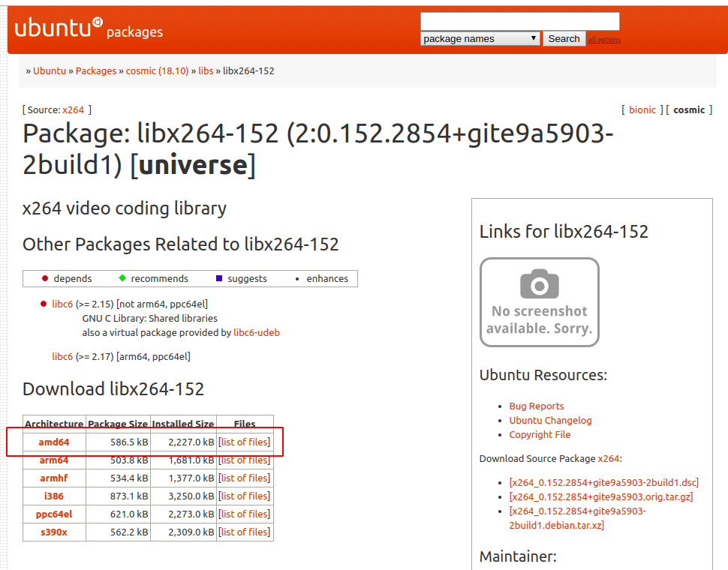
Task: Click the enhances legend bullet
Action: (297, 279)
